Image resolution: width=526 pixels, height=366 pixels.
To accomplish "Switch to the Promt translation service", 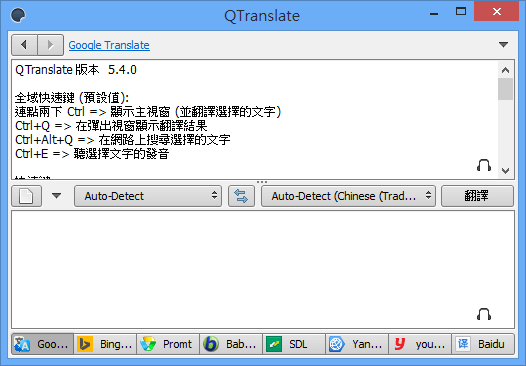I will point(168,344).
